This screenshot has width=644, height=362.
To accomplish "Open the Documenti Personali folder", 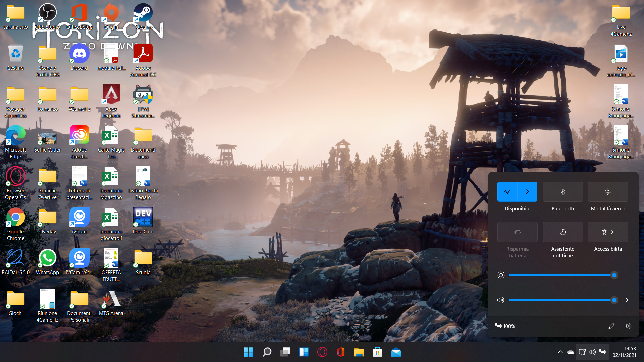I will click(79, 306).
